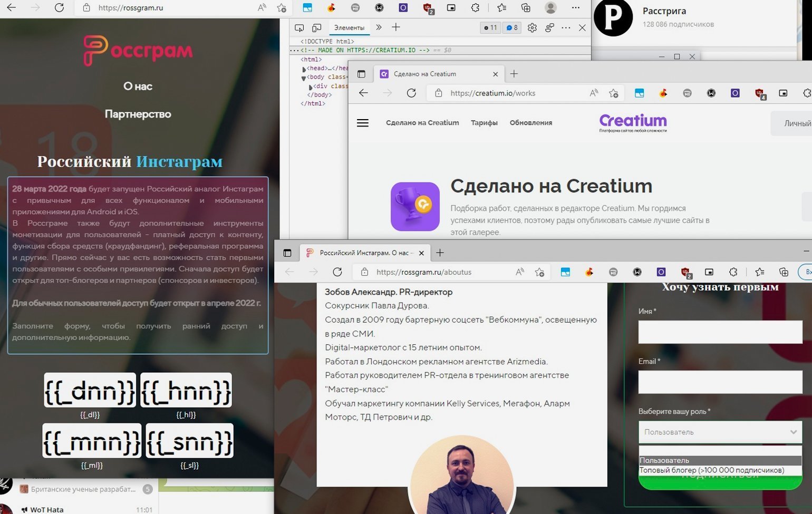Open tab actions menu in the Creatium window
The image size is (812, 514).
click(x=361, y=74)
